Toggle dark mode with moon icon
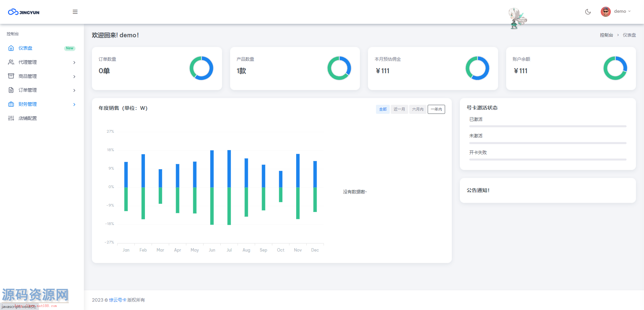The height and width of the screenshot is (310, 644). point(588,12)
